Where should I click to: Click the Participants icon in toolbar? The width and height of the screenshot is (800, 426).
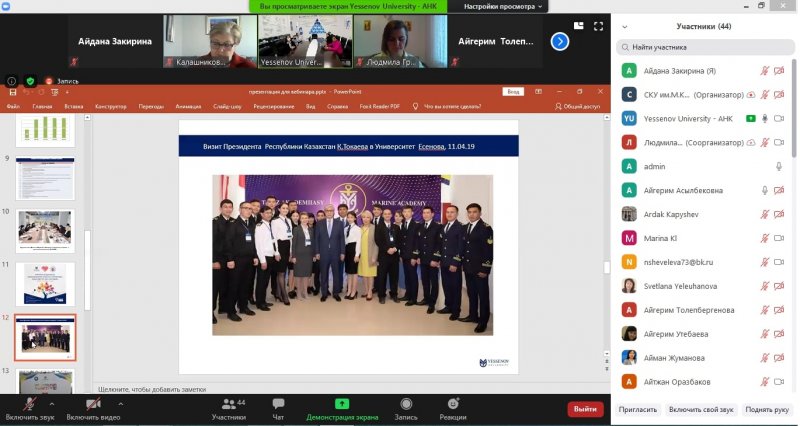click(228, 404)
